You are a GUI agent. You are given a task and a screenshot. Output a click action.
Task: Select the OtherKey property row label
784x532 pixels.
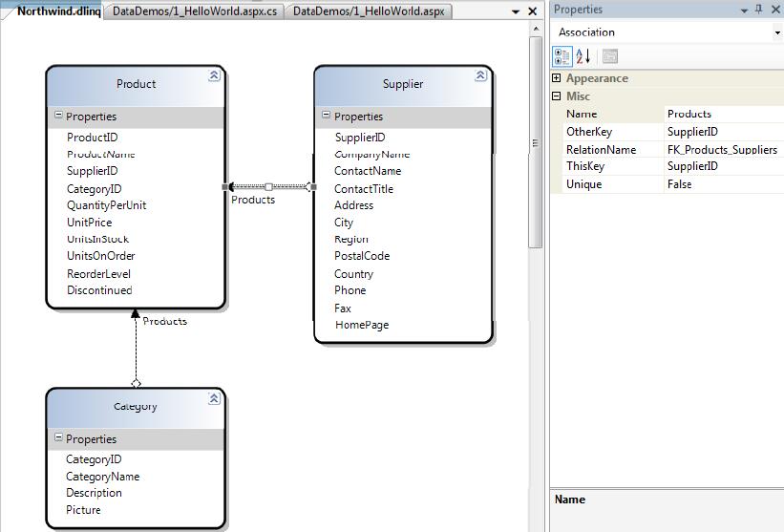point(589,132)
